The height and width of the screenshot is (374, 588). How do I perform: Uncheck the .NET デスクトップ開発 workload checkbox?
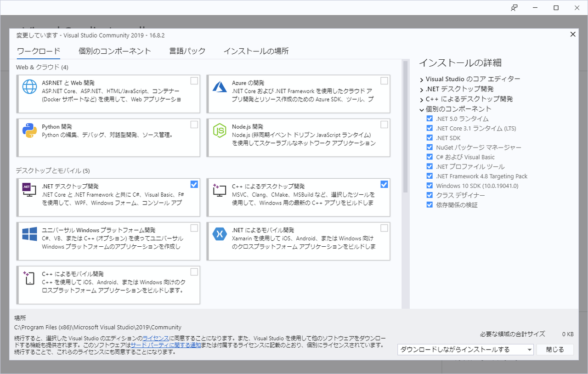tap(194, 184)
